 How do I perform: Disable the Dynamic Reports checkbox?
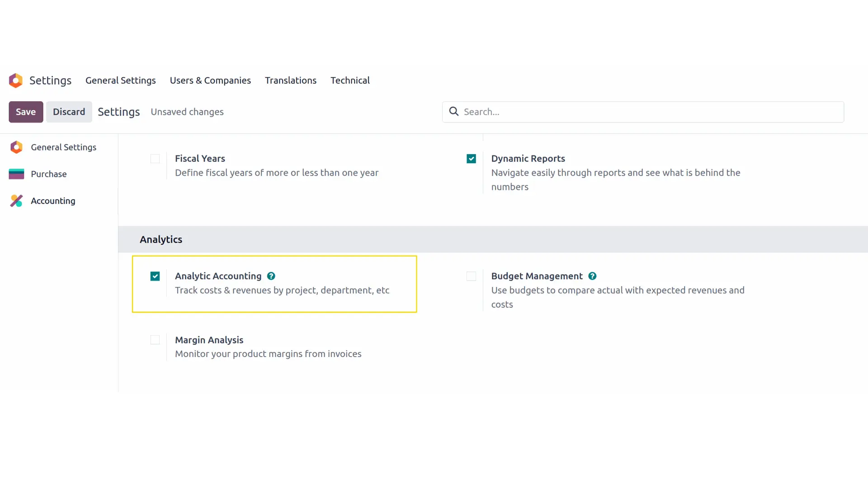[x=472, y=159]
